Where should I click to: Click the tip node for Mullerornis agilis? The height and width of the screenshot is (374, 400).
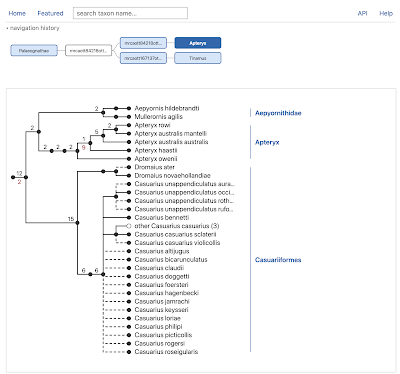(129, 117)
